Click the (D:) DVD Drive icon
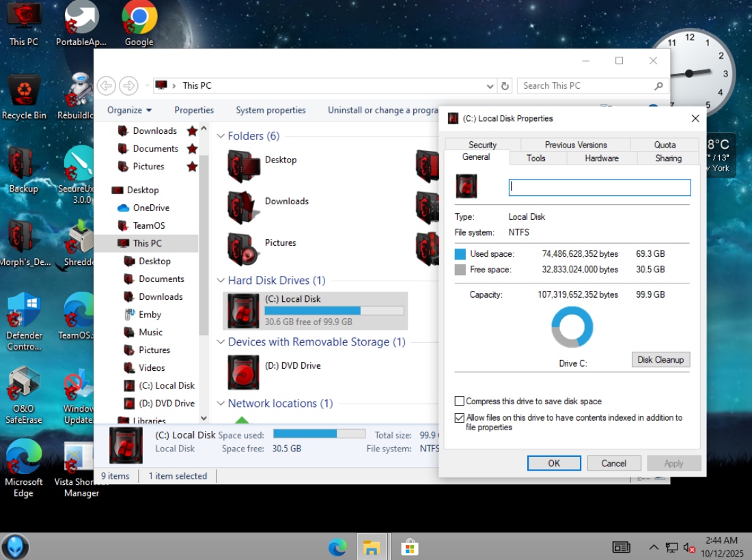This screenshot has width=752, height=560. coord(243,372)
